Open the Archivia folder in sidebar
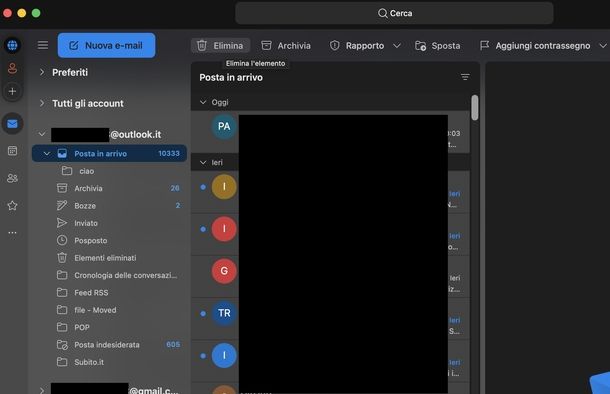Screen dimensions: 610x394 pos(109,188)
